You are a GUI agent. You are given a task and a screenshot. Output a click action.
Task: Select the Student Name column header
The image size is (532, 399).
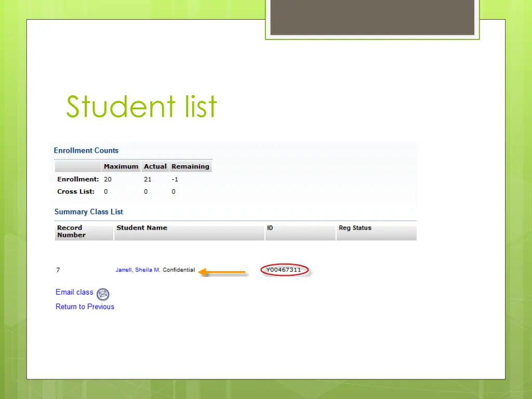[142, 228]
